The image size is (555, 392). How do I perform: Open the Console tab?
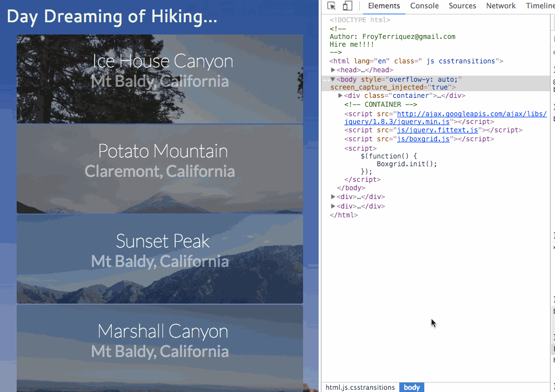pos(424,6)
